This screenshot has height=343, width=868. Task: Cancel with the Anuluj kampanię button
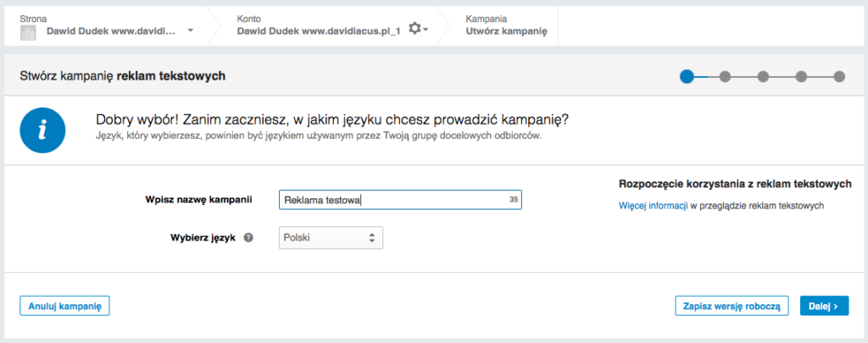tap(64, 306)
